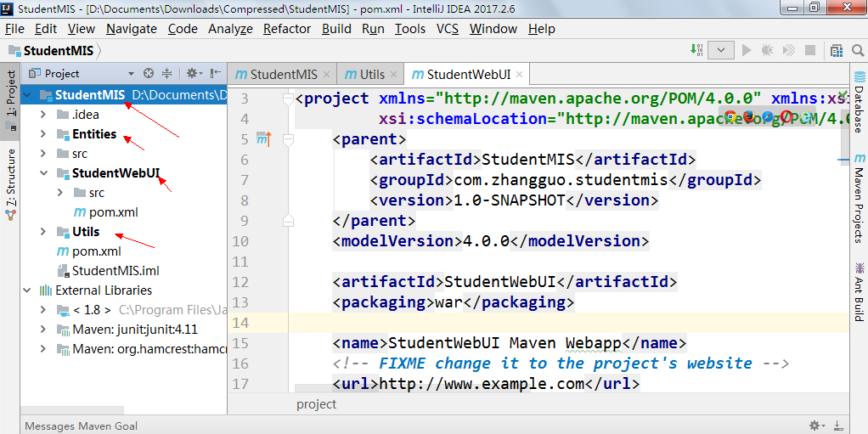
Task: Expand the Entities module
Action: coord(43,134)
